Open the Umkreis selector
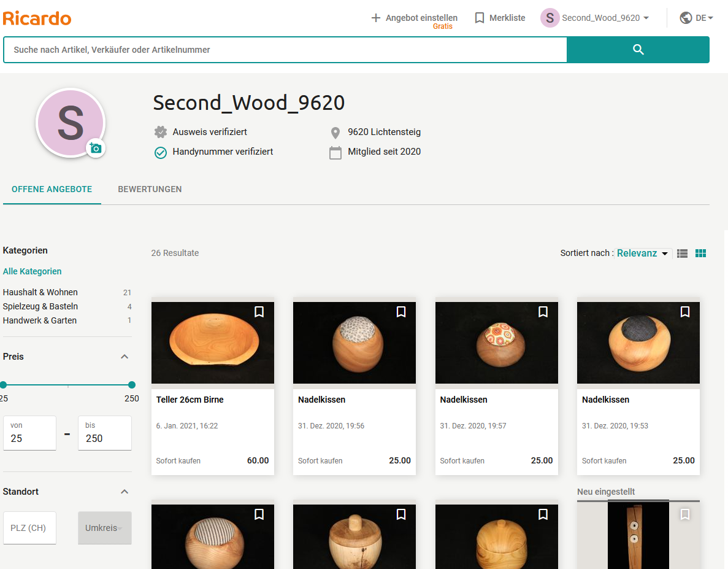728x569 pixels. pyautogui.click(x=104, y=527)
